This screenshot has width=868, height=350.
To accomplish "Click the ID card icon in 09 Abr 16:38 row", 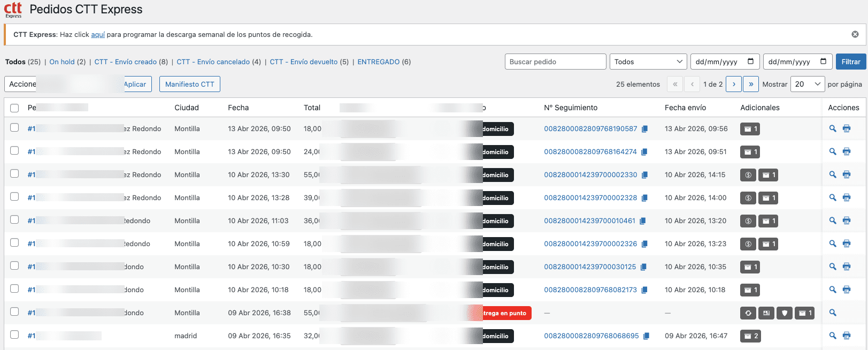I will click(x=766, y=313).
